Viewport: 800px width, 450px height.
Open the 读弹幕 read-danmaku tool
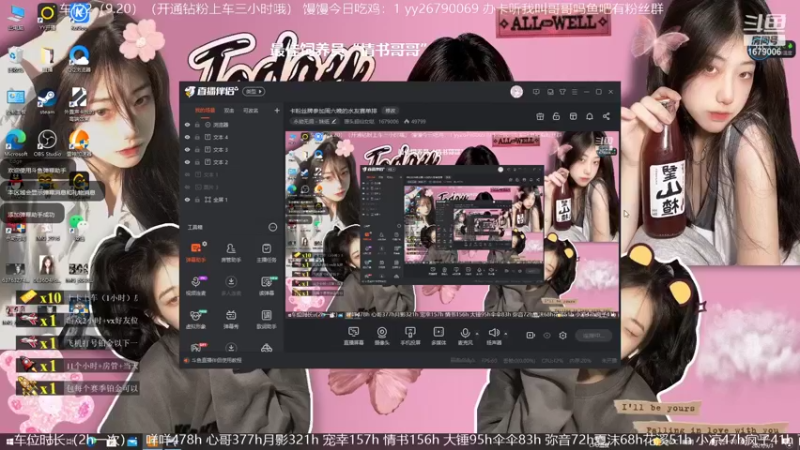(x=266, y=286)
